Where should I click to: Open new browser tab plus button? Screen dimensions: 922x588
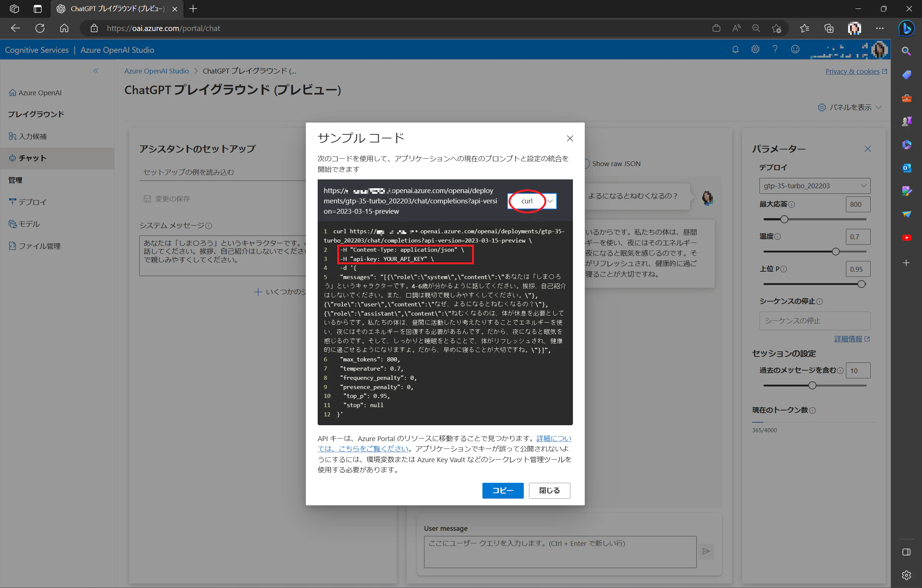coord(193,8)
